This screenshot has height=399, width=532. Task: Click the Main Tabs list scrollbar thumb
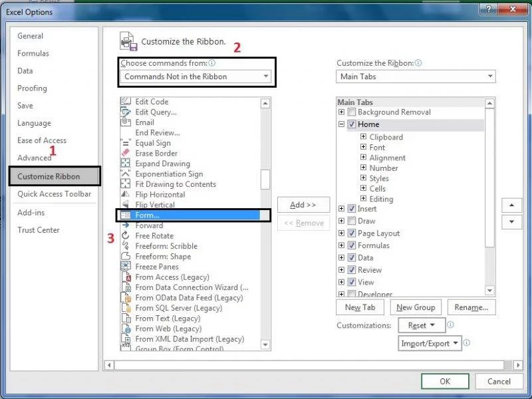tap(489, 178)
